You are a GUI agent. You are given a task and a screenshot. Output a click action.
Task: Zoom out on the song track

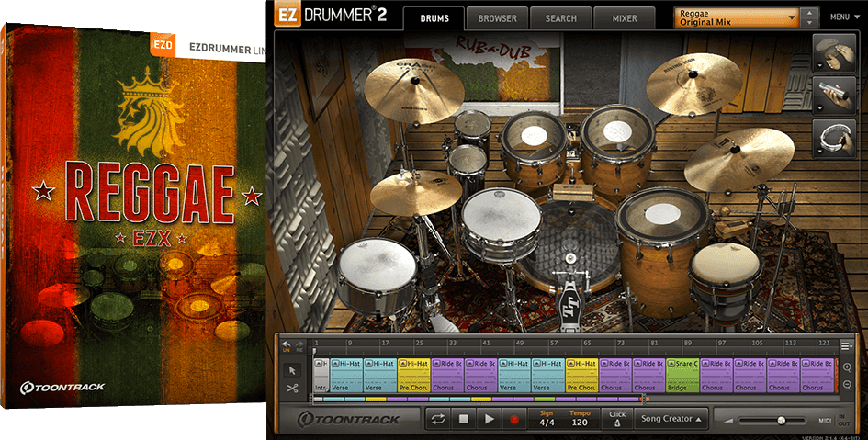(x=846, y=384)
